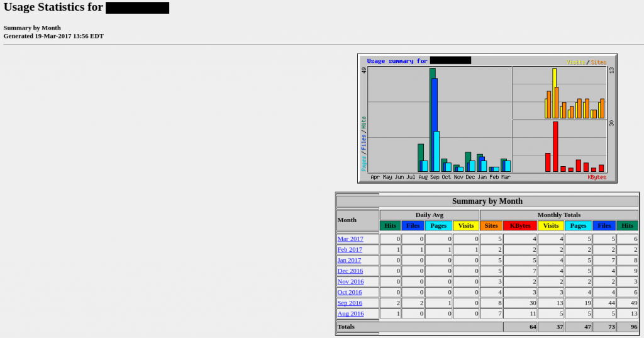Click the Usage Statistics for page heading
This screenshot has height=338, width=644.
[53, 8]
